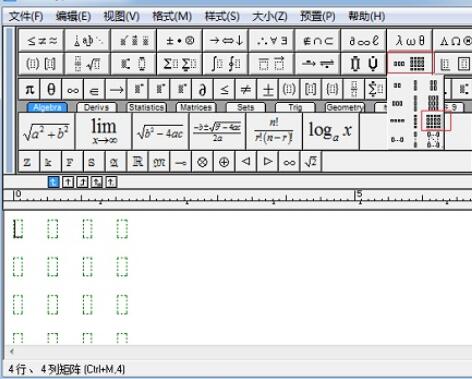Viewport: 472px width, 379px height.
Task: Insert the θ symbol from the small bar
Action: (51, 89)
